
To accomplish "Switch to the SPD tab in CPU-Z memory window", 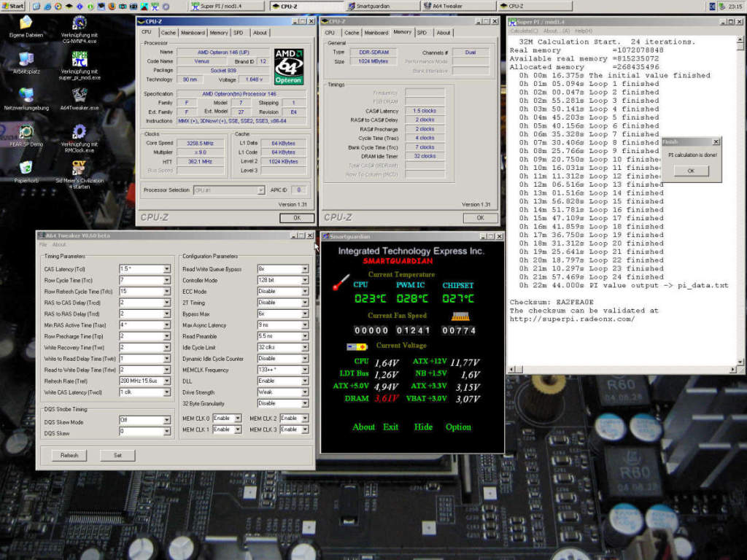I will 422,33.
